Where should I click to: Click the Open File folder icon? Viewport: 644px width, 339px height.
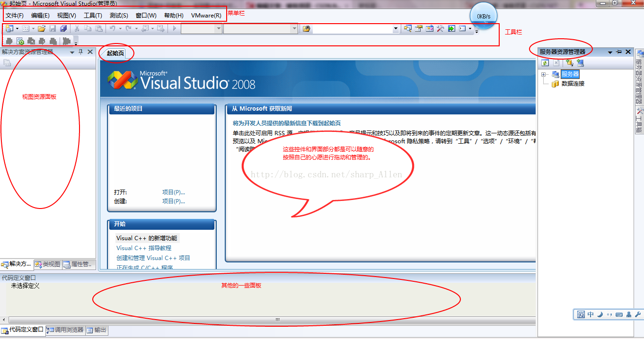42,28
